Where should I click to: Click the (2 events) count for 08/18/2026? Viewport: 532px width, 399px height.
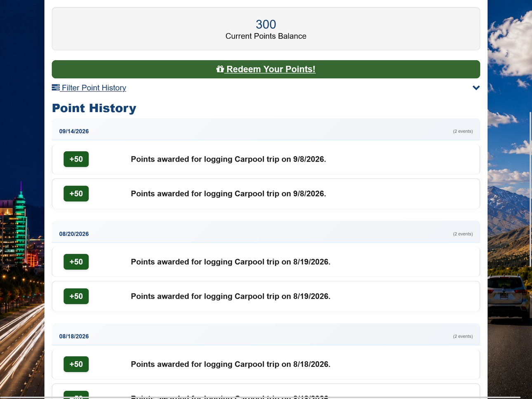(463, 336)
